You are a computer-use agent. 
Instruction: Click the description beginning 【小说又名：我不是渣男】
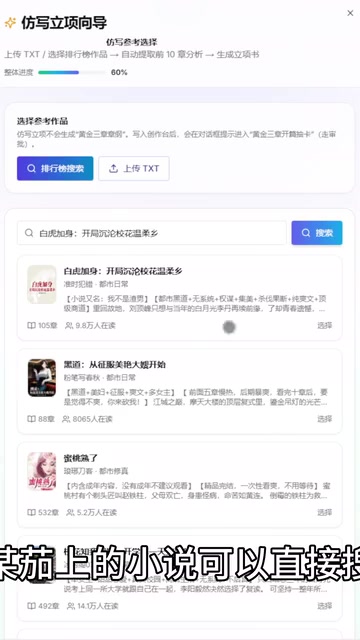coord(195,304)
